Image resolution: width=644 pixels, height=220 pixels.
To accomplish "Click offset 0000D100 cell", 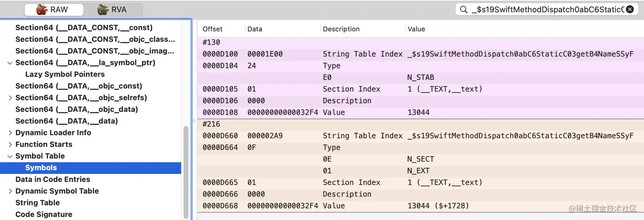I will pos(220,54).
